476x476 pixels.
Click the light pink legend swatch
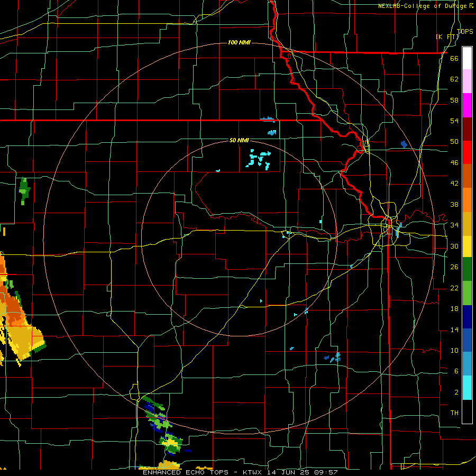click(x=467, y=81)
